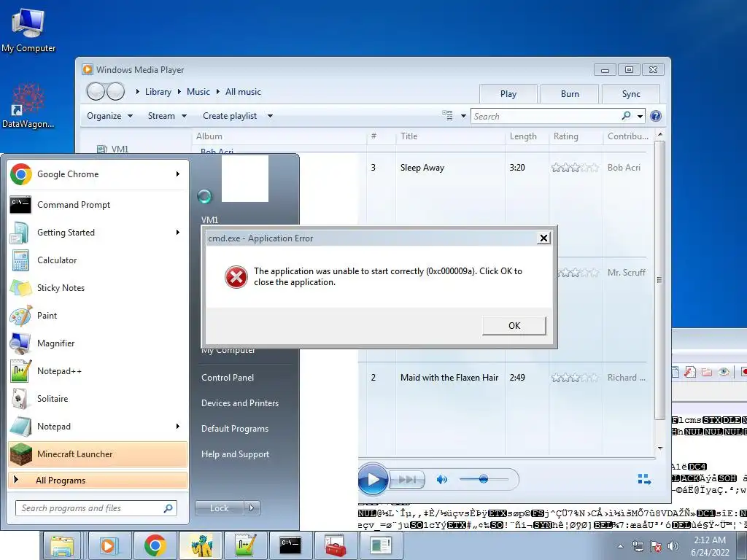Adjust the Media Player volume slider
The height and width of the screenshot is (560, 747).
(484, 479)
